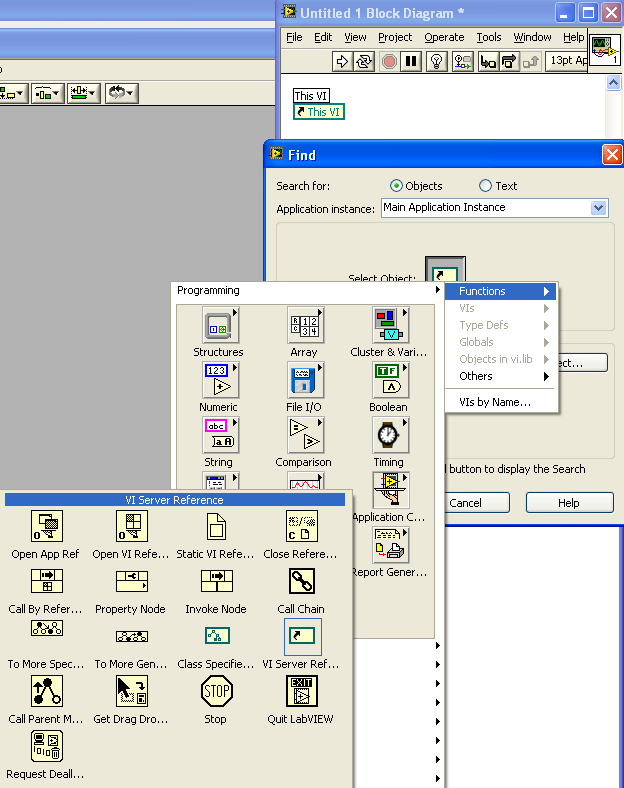The height and width of the screenshot is (788, 624).
Task: Select the Request Deallocation icon
Action: pos(47,746)
